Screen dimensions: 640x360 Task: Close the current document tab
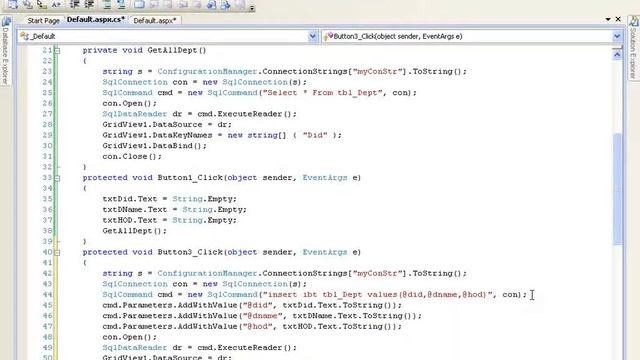coord(618,19)
